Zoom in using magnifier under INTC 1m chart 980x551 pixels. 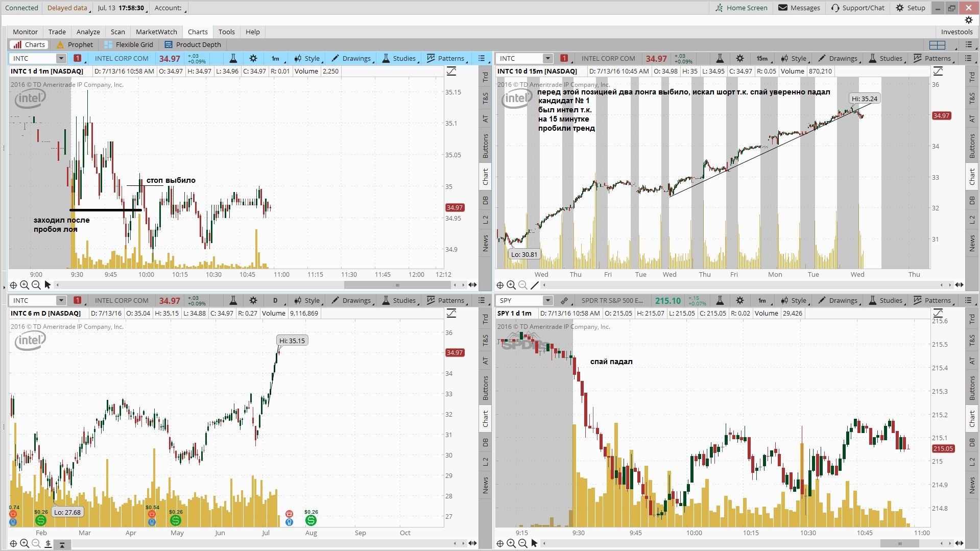[25, 285]
